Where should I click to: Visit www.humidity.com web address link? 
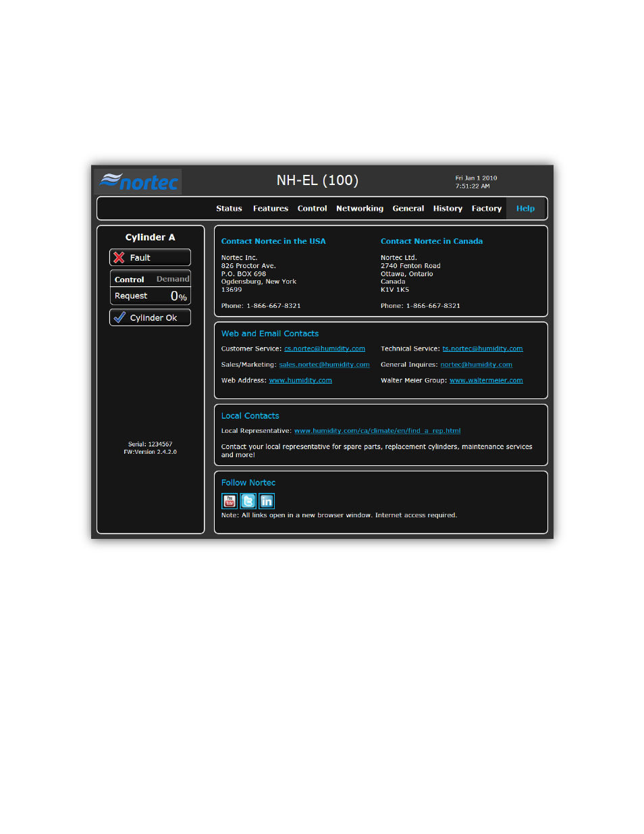[300, 381]
